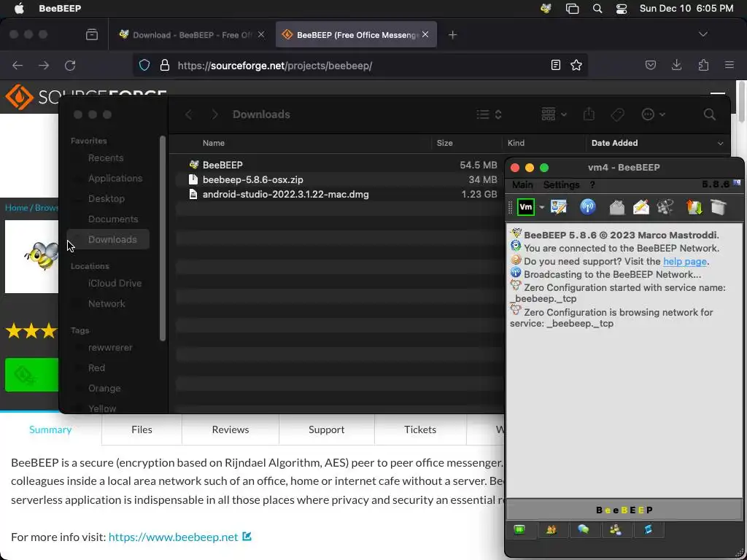Open the Reviews tab on SourceForge page

[x=231, y=429]
